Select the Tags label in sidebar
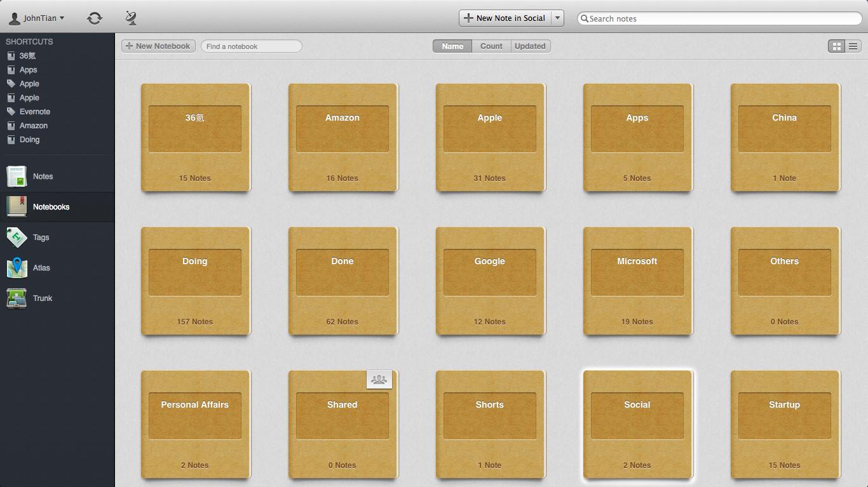This screenshot has height=487, width=868. pos(41,237)
